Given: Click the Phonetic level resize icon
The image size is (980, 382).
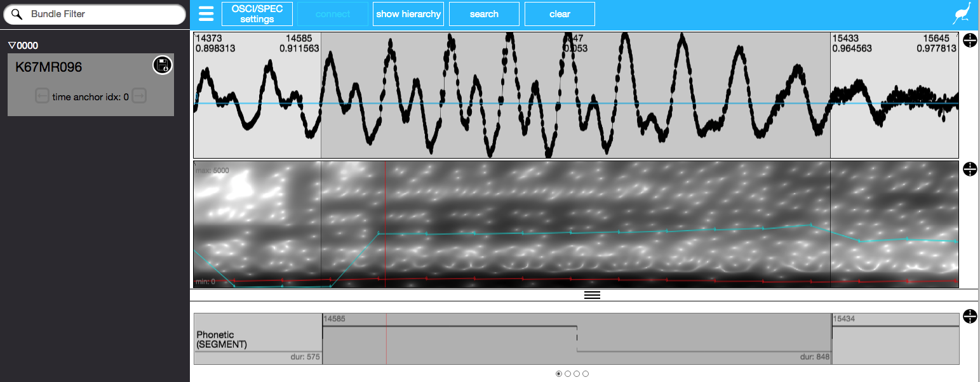Looking at the screenshot, I should 970,316.
